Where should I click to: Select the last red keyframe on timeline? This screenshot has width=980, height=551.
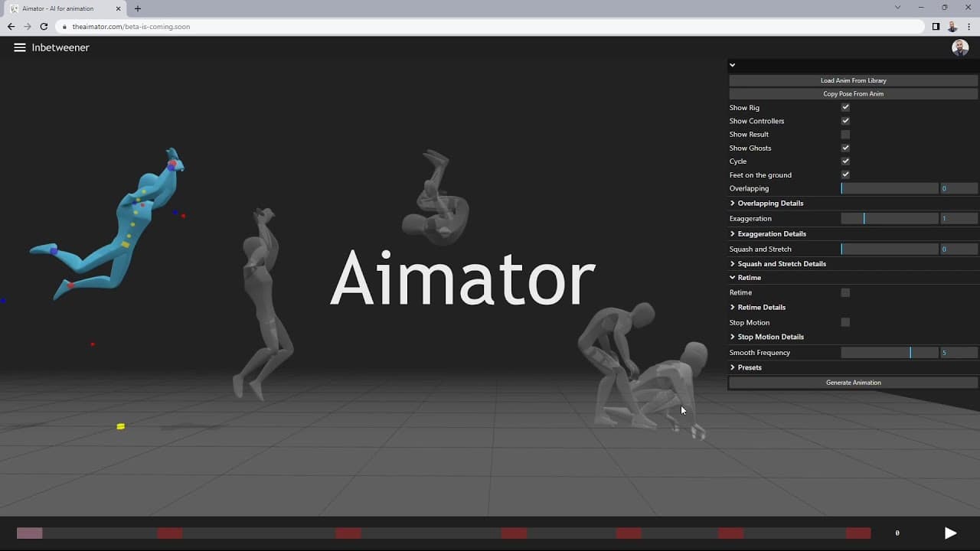[858, 533]
